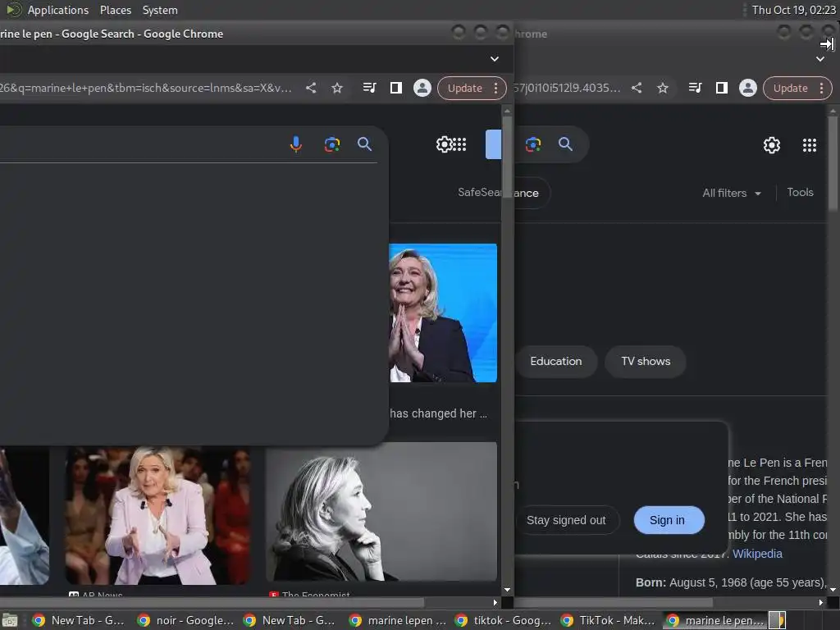The height and width of the screenshot is (630, 840).
Task: Click address bar URL in left window
Action: tap(146, 88)
